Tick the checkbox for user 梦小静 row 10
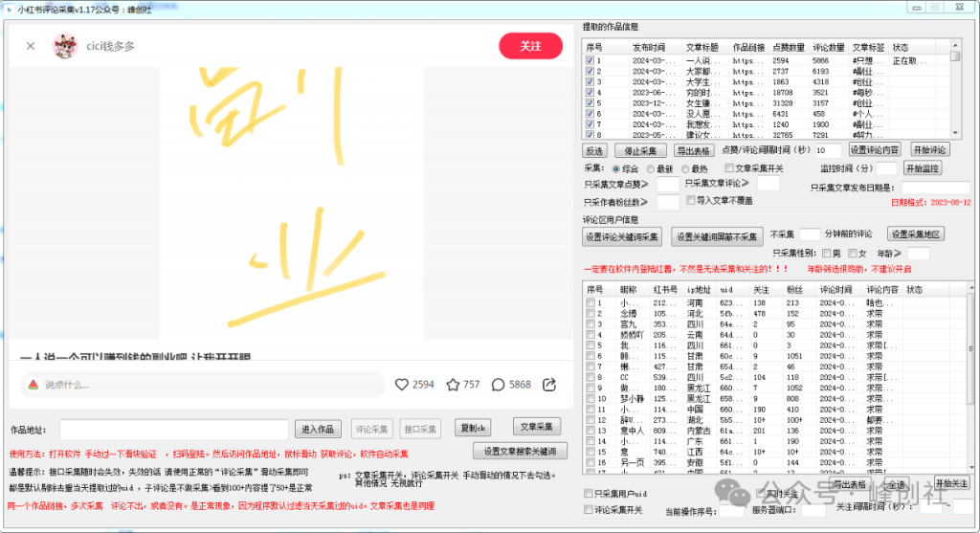This screenshot has height=533, width=980. 590,398
